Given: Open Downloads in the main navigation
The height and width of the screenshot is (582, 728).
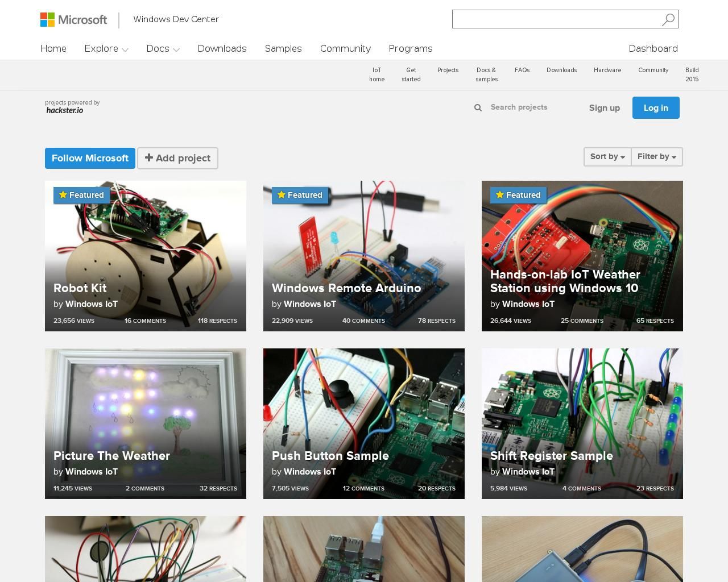Looking at the screenshot, I should 222,48.
